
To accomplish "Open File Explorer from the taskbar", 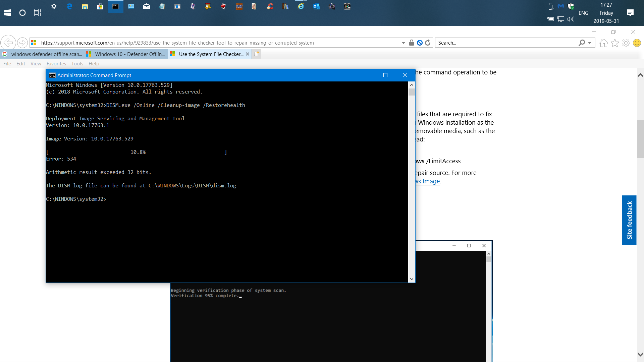I will tap(85, 6).
